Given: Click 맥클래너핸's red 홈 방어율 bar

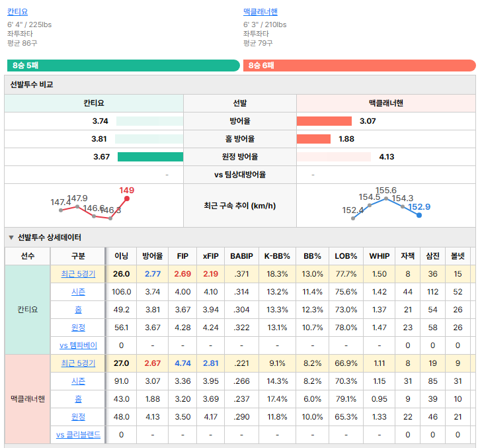Looking at the screenshot, I should pyautogui.click(x=313, y=139).
